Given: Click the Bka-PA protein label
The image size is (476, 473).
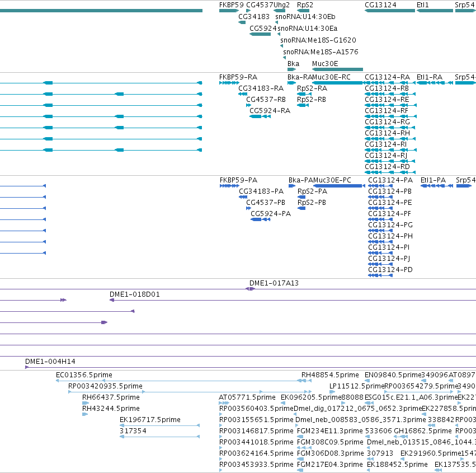Looking at the screenshot, I should pyautogui.click(x=300, y=180).
